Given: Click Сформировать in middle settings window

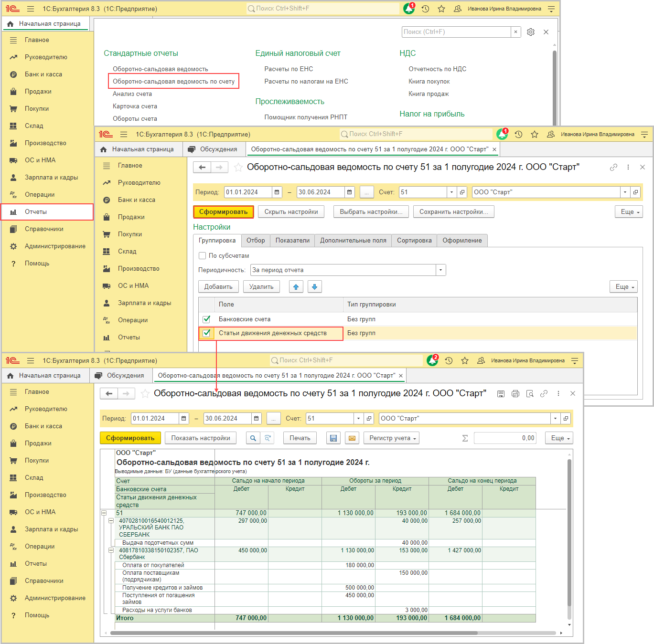Looking at the screenshot, I should pyautogui.click(x=223, y=212).
